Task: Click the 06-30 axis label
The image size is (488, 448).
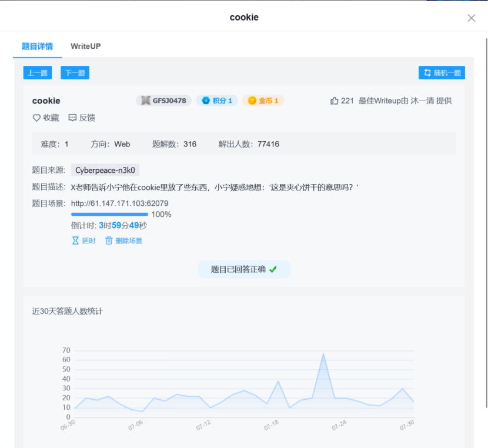Action: (68, 425)
